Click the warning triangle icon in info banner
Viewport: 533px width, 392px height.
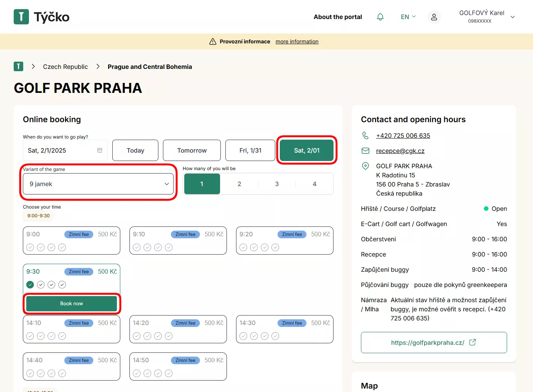213,41
